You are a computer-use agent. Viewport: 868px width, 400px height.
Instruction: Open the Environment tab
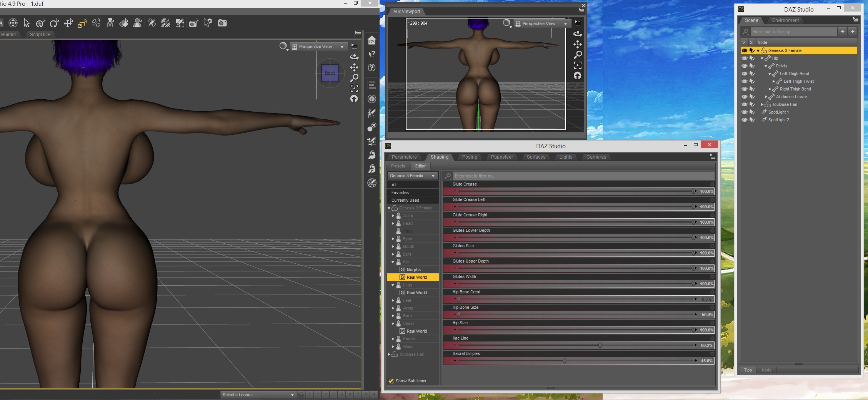(x=785, y=20)
